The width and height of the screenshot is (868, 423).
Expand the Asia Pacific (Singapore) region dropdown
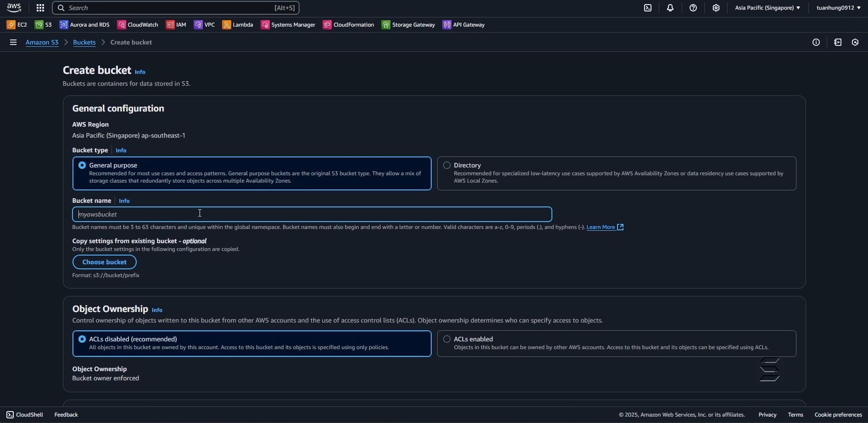768,8
